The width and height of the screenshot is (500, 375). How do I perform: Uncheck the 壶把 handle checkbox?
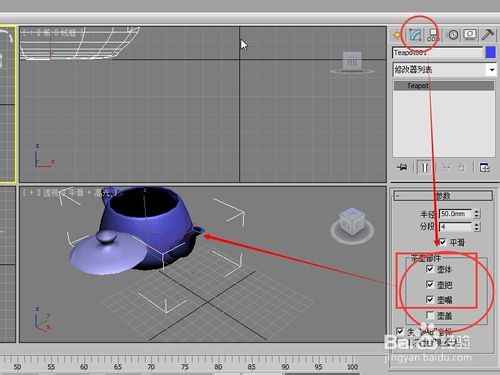[x=430, y=284]
